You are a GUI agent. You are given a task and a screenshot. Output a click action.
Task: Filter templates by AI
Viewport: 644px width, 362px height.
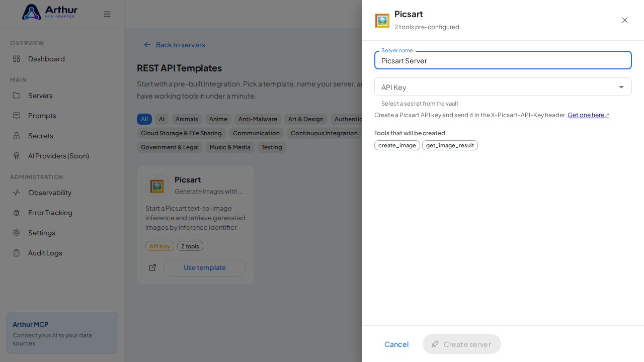(x=162, y=119)
